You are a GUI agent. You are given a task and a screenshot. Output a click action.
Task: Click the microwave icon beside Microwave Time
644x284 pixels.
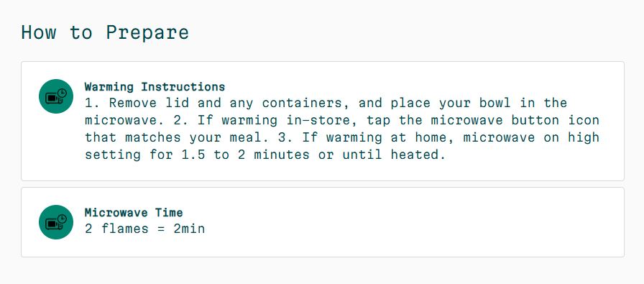[x=56, y=222]
